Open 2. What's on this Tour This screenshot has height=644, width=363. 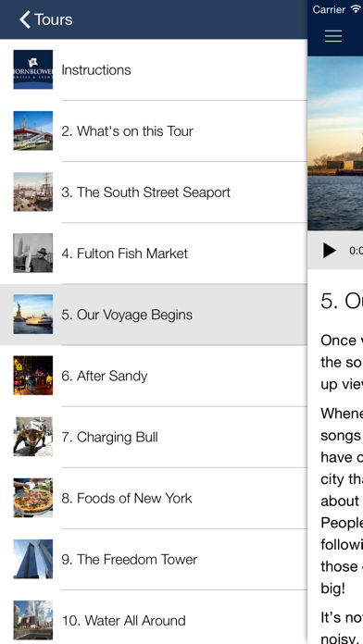[x=154, y=130]
